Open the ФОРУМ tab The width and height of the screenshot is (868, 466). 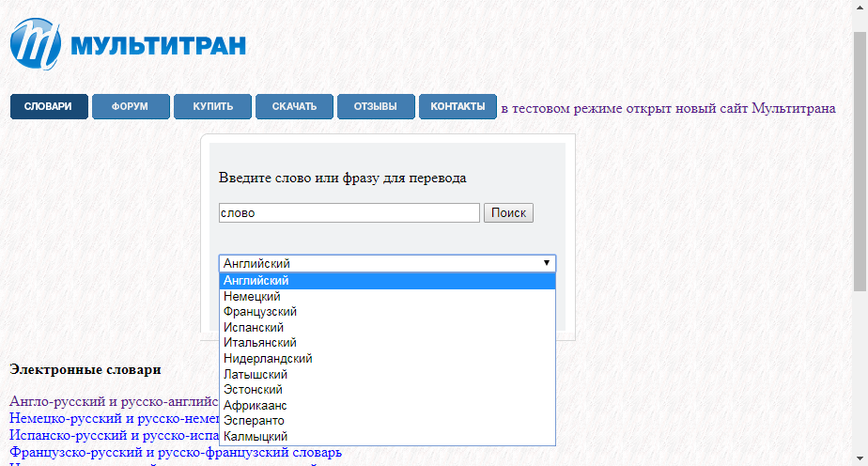click(x=131, y=106)
